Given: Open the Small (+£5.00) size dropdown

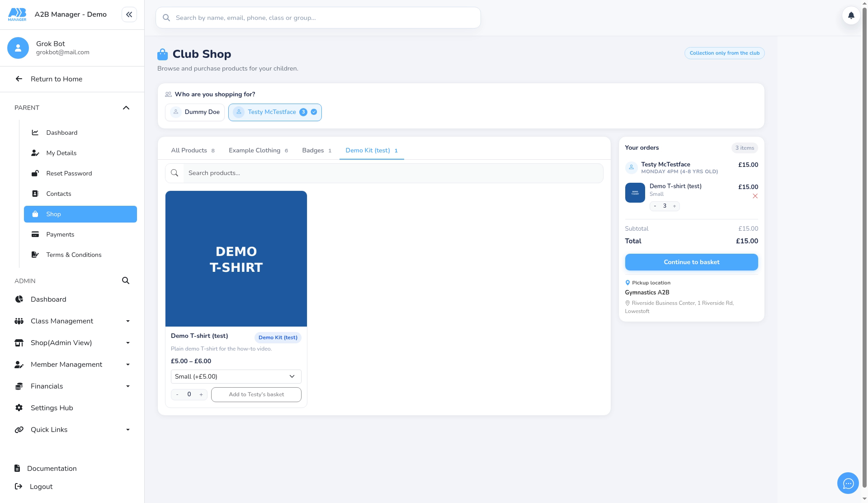Looking at the screenshot, I should (x=236, y=376).
